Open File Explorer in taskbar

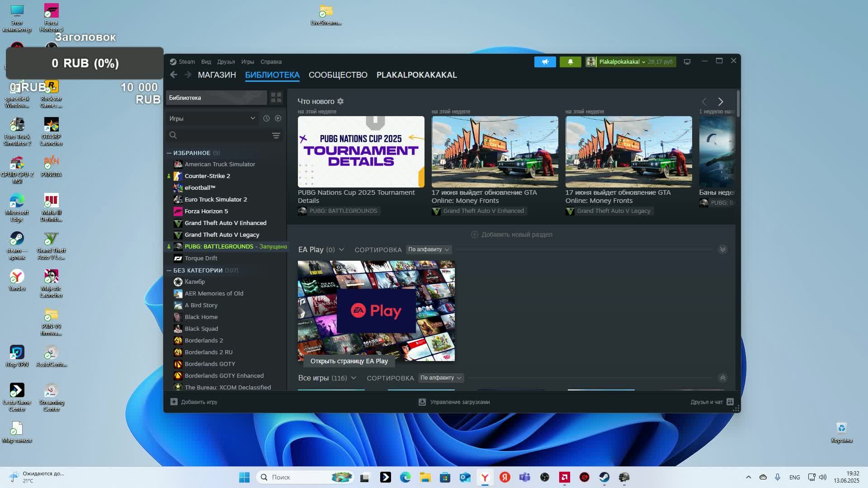pos(425,477)
